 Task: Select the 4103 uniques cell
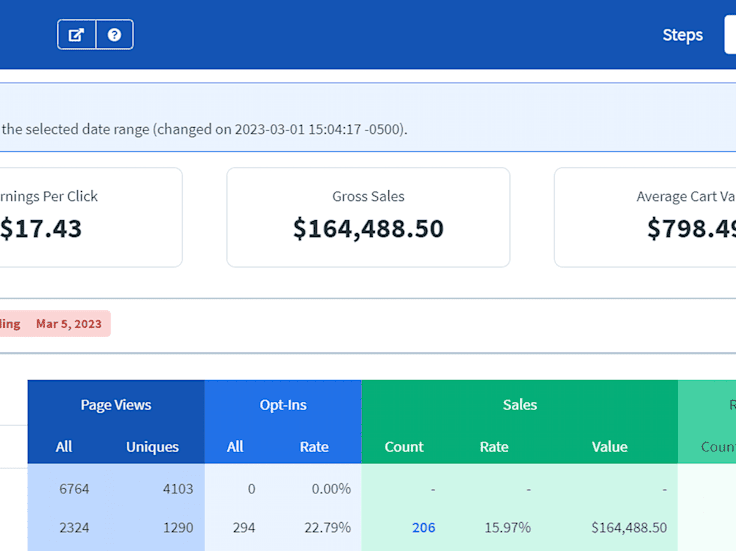(178, 489)
